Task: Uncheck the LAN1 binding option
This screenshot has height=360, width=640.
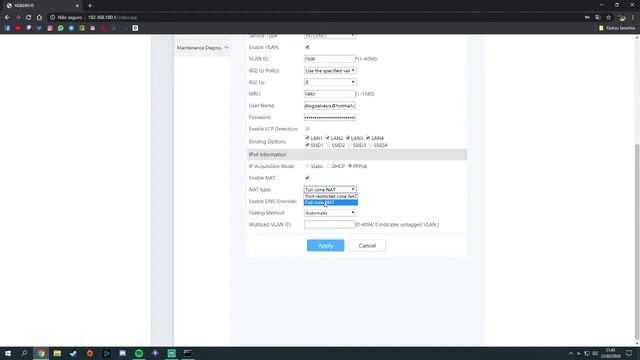Action: [307, 138]
